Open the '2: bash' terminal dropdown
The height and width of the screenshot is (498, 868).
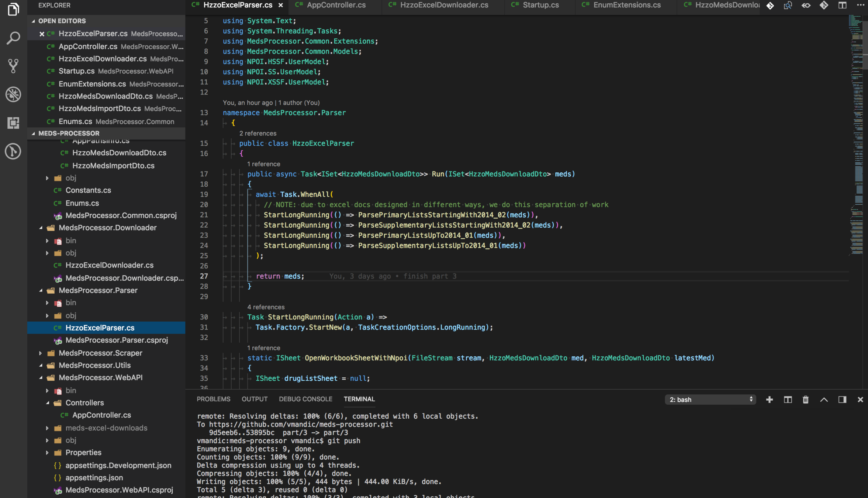click(710, 400)
